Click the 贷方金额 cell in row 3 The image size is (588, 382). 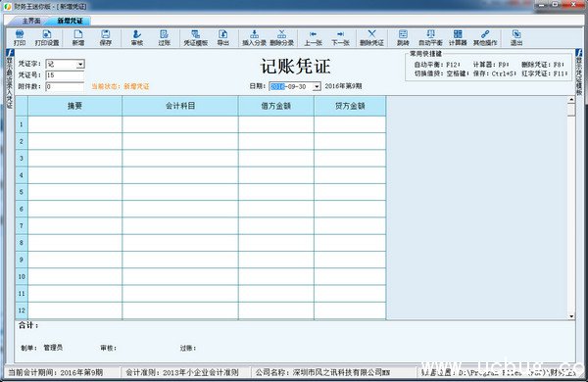coord(350,159)
